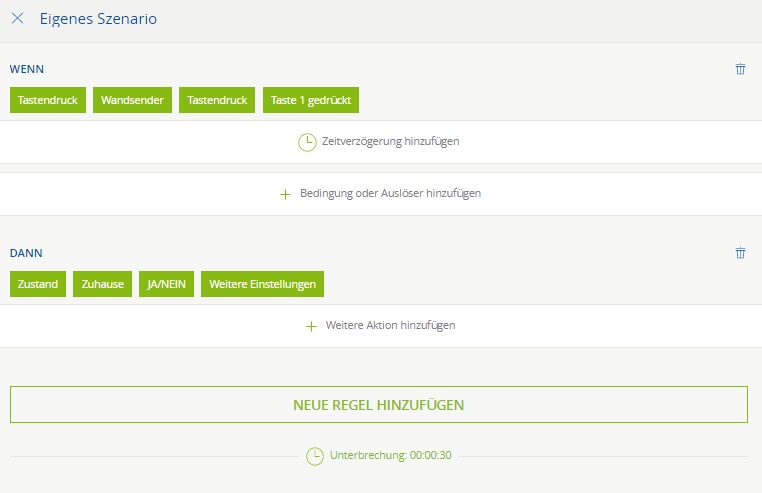Click Bedingung oder Auslöser hinzufügen
The height and width of the screenshot is (493, 762).
[x=390, y=194]
